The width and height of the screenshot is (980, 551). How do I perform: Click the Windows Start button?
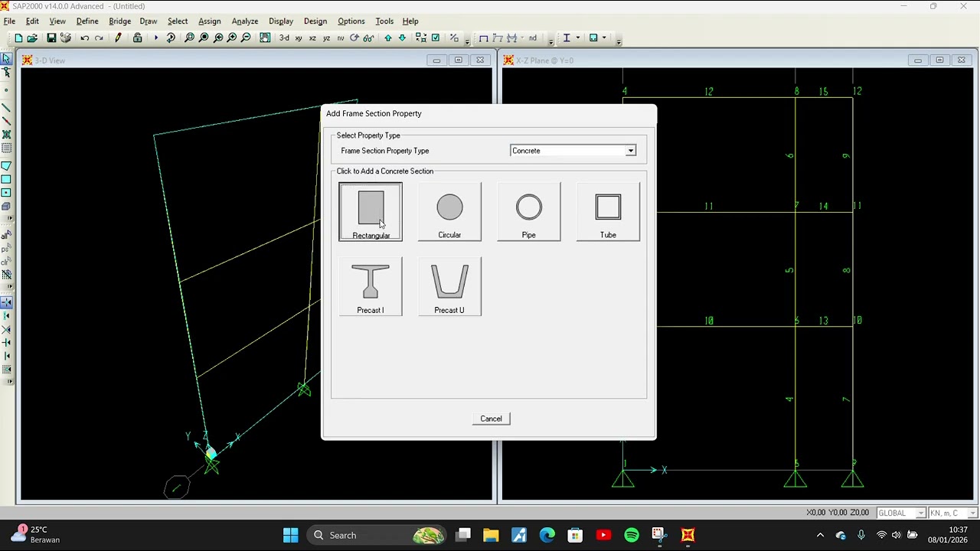point(291,535)
